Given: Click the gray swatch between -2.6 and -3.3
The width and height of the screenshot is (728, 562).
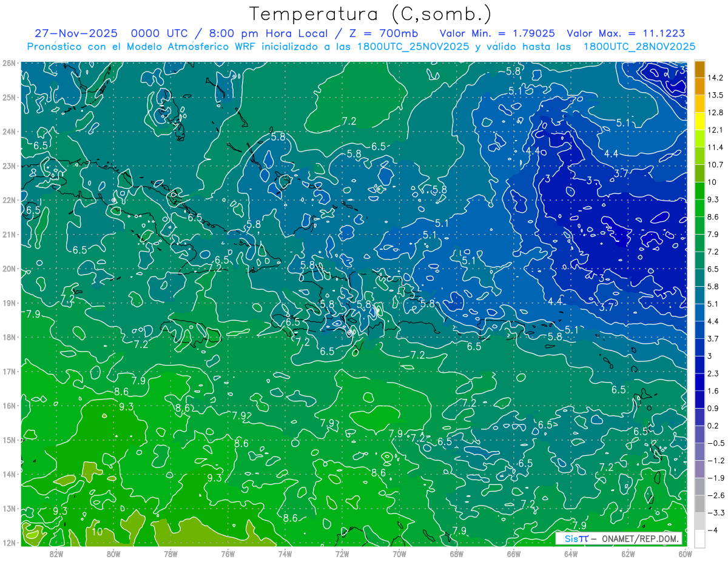Looking at the screenshot, I should pos(700,504).
